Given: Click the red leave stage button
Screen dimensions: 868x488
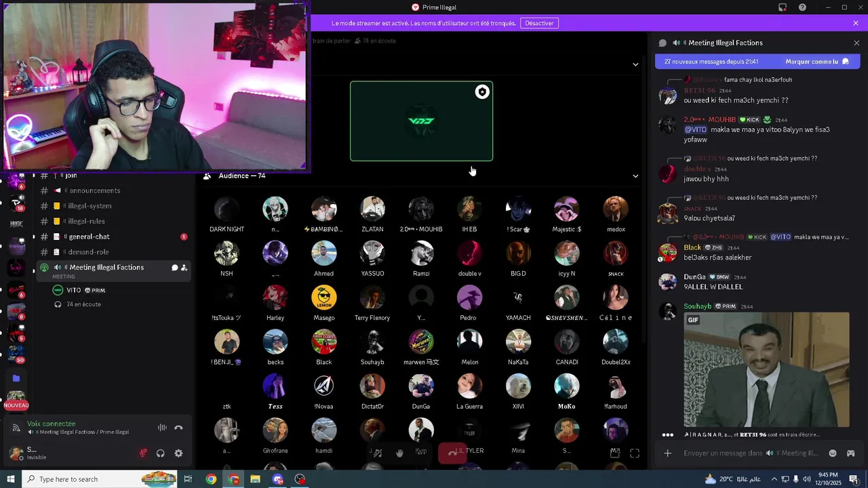Looking at the screenshot, I should 452,453.
